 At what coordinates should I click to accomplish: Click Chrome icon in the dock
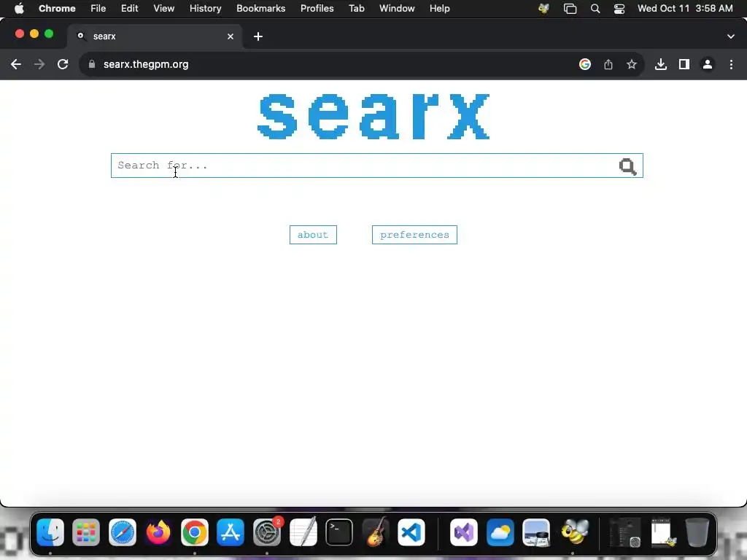point(194,532)
